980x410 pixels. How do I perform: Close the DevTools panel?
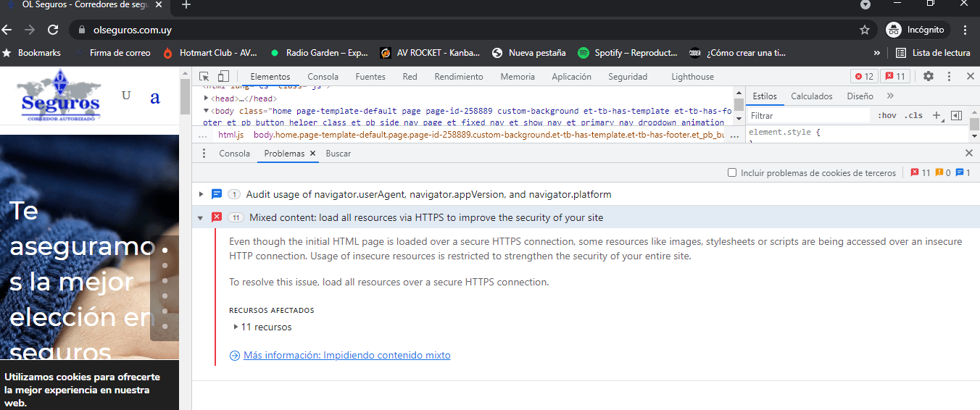pos(971,76)
